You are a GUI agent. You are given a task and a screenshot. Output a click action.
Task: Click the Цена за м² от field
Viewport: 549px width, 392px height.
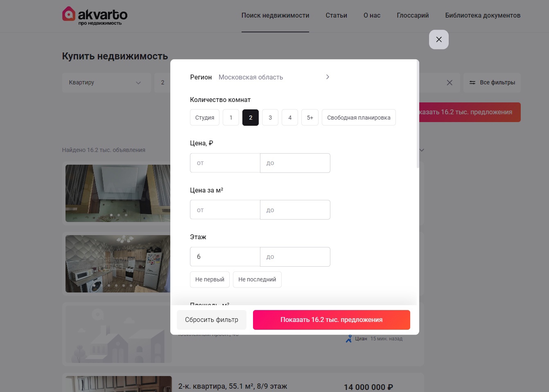click(225, 210)
